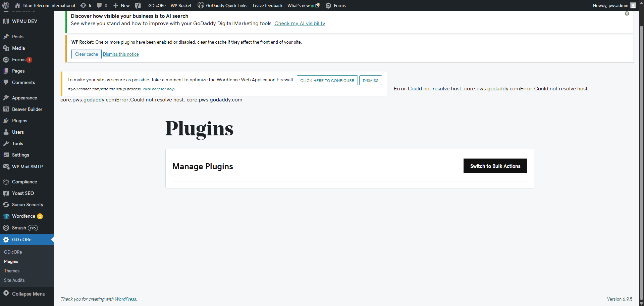Image resolution: width=644 pixels, height=306 pixels.
Task: Click the Forms sidebar icon
Action: [x=6, y=59]
